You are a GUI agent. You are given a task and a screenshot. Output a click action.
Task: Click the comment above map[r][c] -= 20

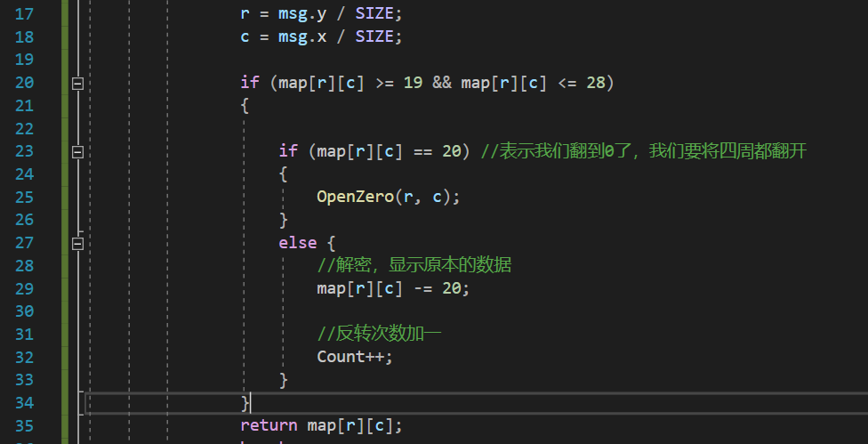pos(414,265)
